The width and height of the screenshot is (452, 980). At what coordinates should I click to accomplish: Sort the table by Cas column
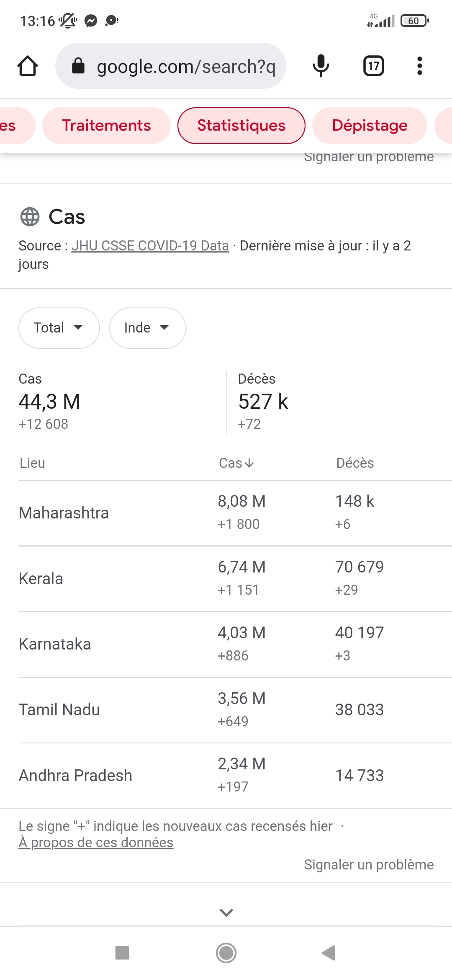point(236,463)
